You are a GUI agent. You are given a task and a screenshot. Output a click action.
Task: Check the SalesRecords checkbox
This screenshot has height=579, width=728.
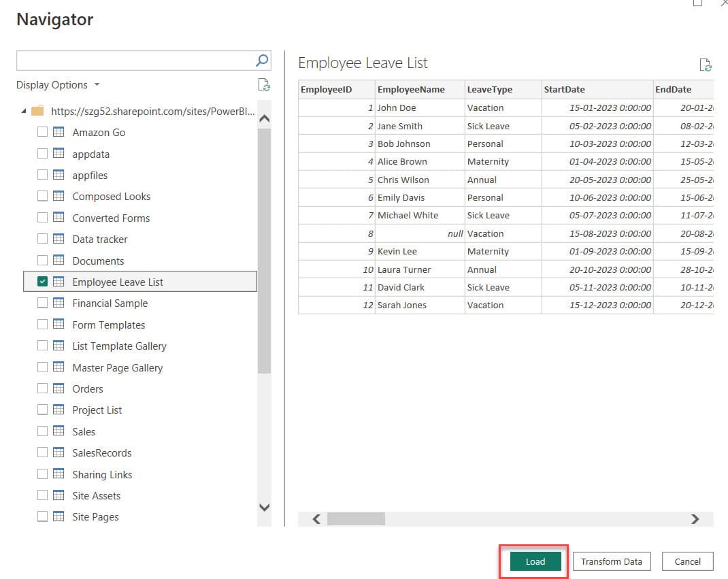click(x=42, y=452)
